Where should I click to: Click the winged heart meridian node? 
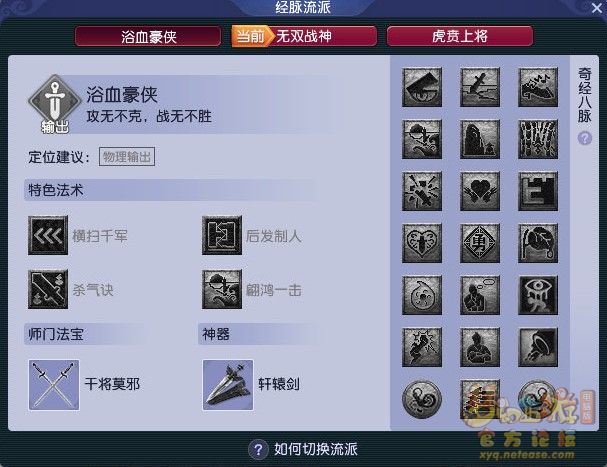click(480, 191)
